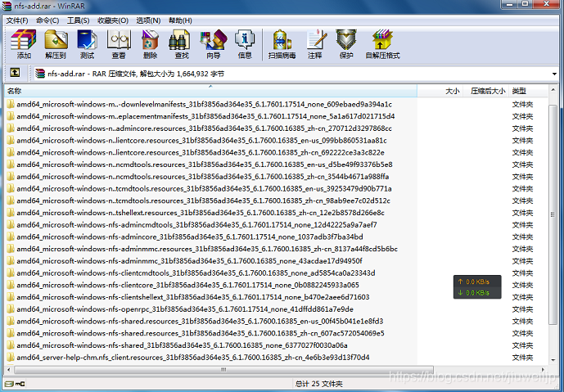Click the horizontal scrollbar right arrow
564x392 pixels.
click(x=543, y=370)
